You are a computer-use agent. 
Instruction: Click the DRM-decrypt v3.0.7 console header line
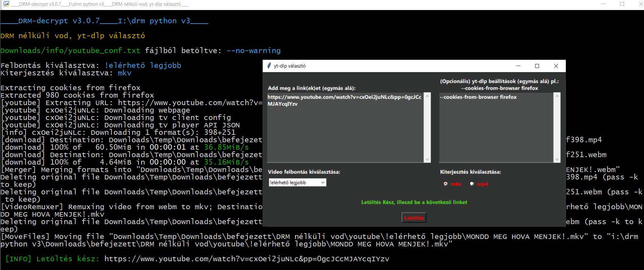(104, 21)
